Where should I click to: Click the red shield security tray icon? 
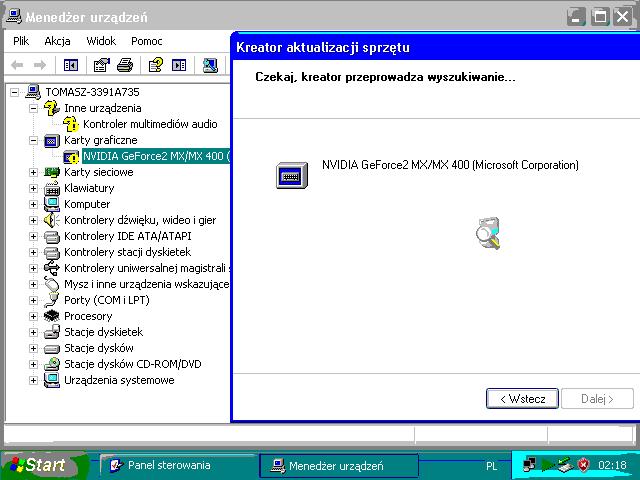click(584, 465)
